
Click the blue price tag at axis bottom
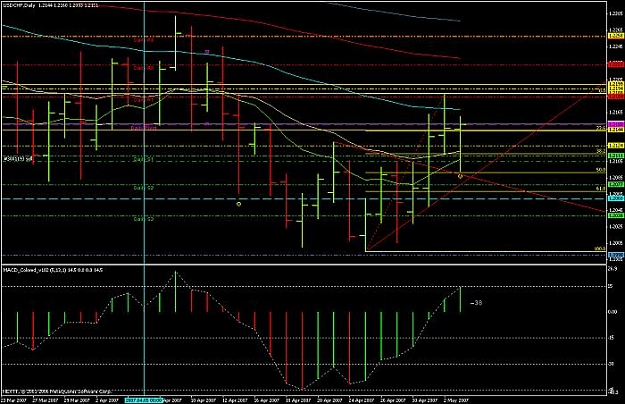(x=616, y=255)
